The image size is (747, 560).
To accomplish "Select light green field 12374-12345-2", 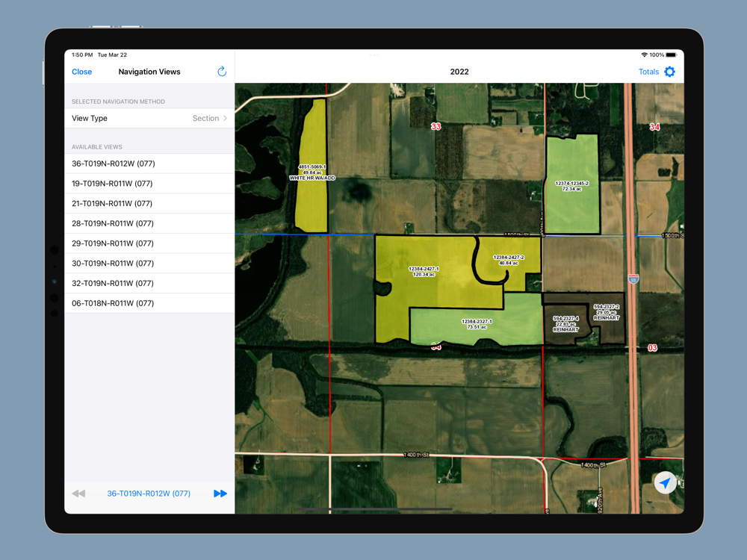I will coord(571,186).
